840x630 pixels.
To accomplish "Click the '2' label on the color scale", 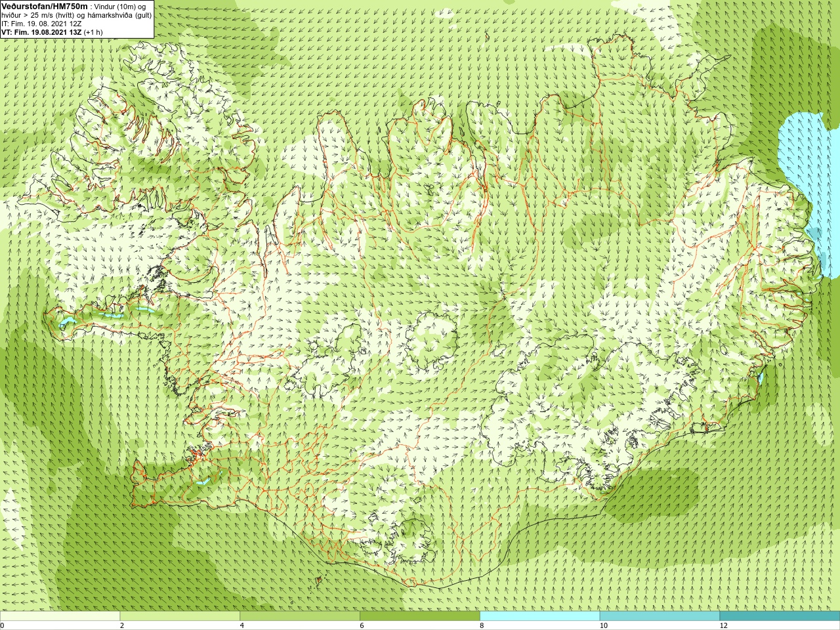I will click(122, 625).
